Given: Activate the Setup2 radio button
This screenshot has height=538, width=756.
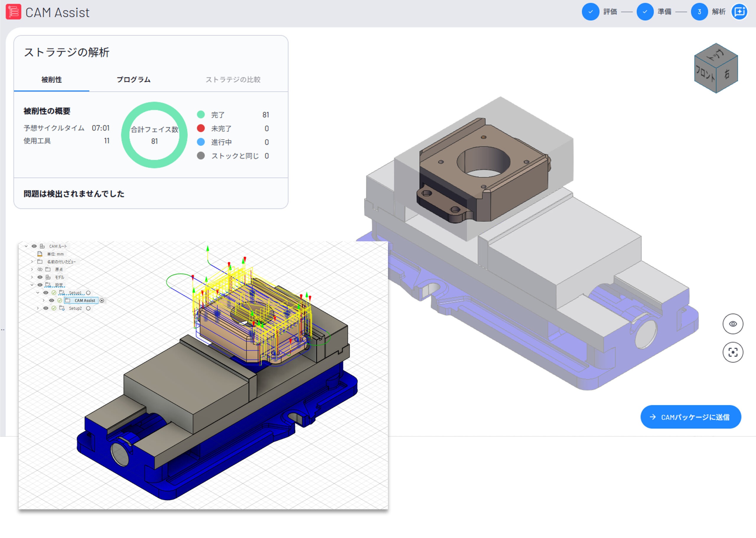Looking at the screenshot, I should pos(88,308).
